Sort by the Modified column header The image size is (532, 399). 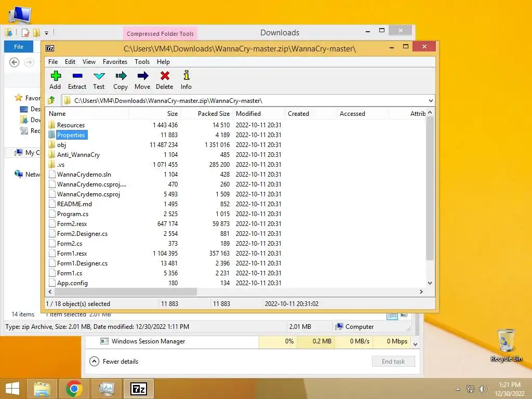(x=259, y=114)
